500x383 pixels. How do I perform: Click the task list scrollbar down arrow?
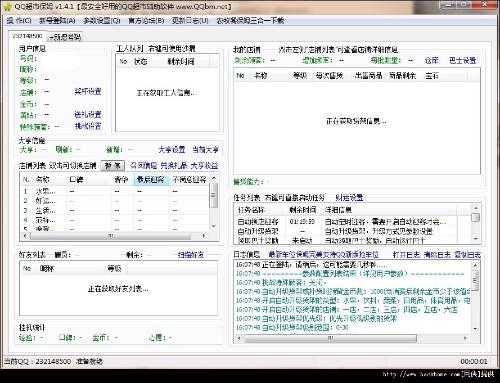pyautogui.click(x=476, y=239)
